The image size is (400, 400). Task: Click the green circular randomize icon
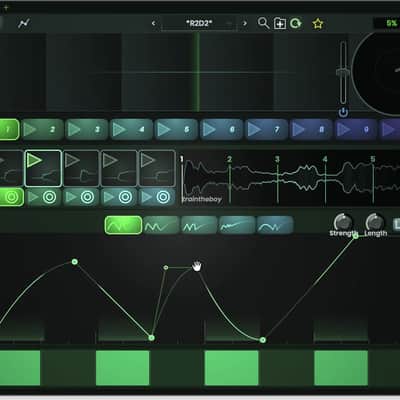[295, 24]
